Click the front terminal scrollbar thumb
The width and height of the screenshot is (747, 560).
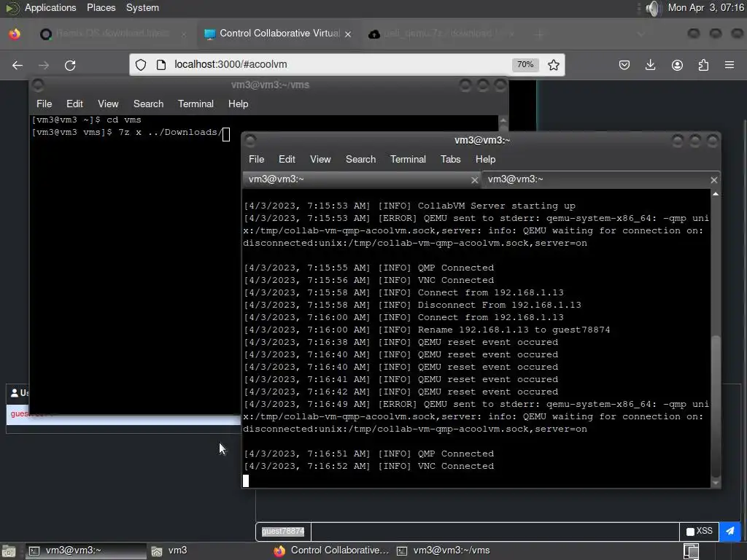[x=715, y=405]
